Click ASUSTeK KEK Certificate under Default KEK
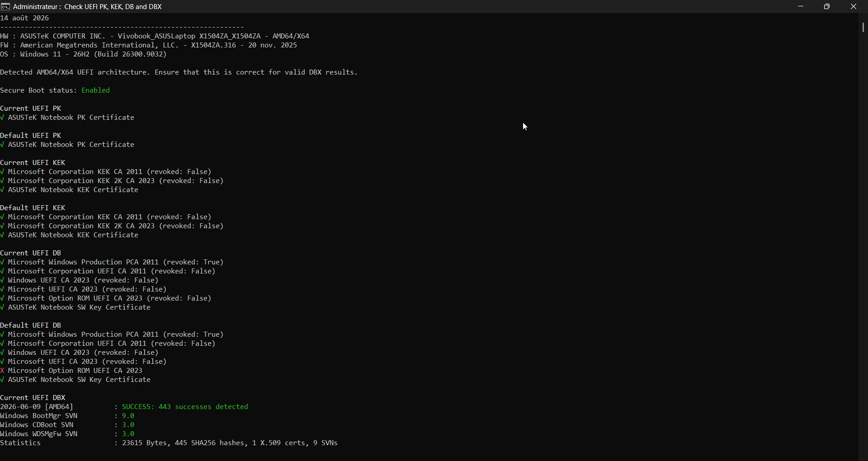 tap(70, 235)
